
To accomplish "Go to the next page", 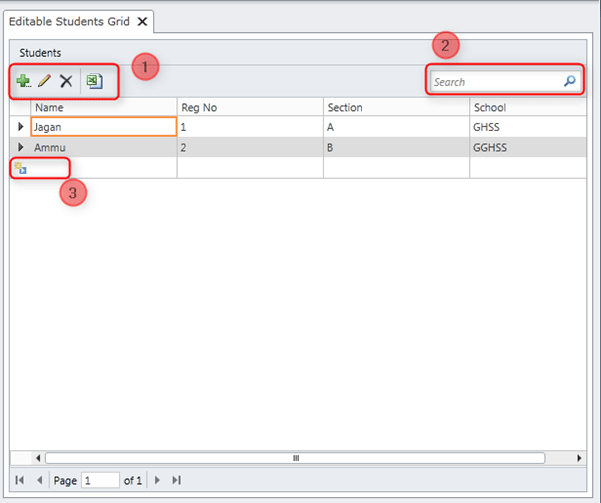I will [x=157, y=480].
